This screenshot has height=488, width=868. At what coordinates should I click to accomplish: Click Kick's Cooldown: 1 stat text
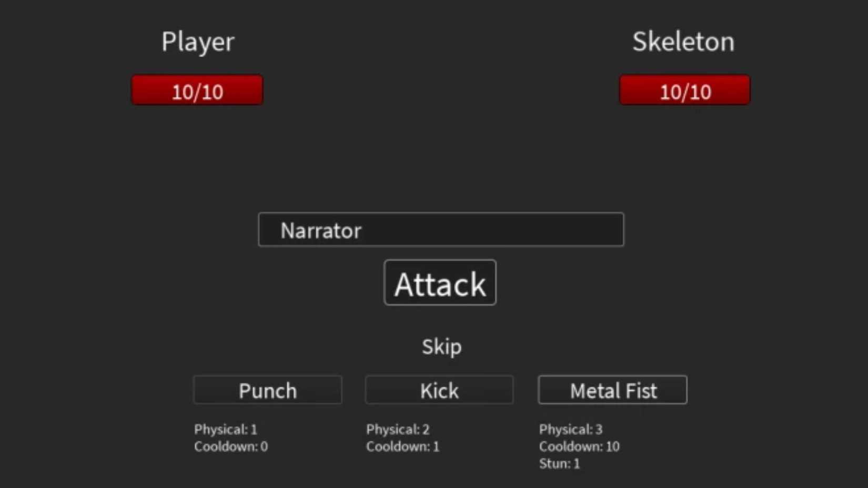point(402,446)
